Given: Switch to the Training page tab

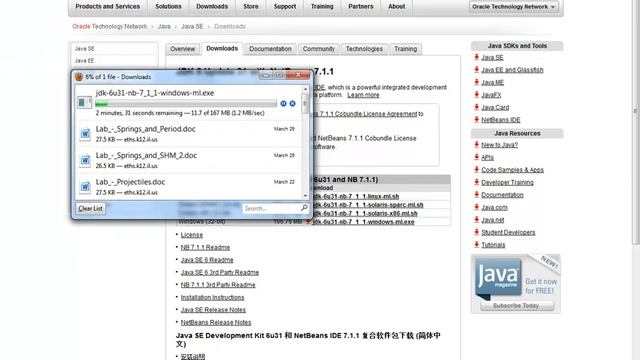Looking at the screenshot, I should tap(405, 49).
